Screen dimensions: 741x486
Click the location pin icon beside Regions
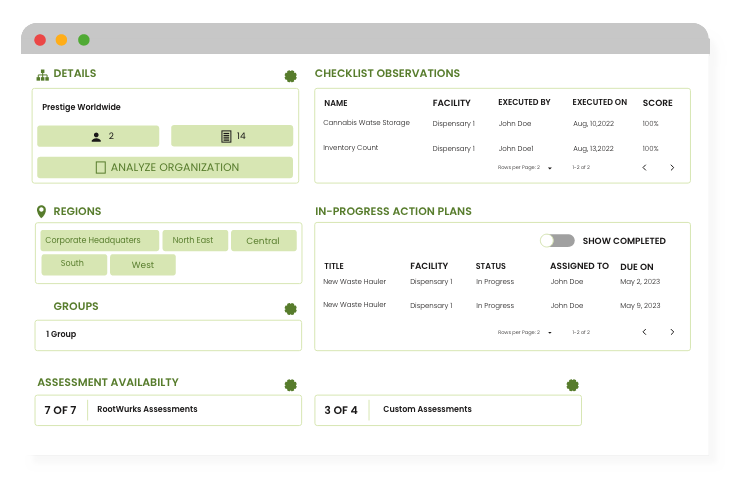(42, 211)
